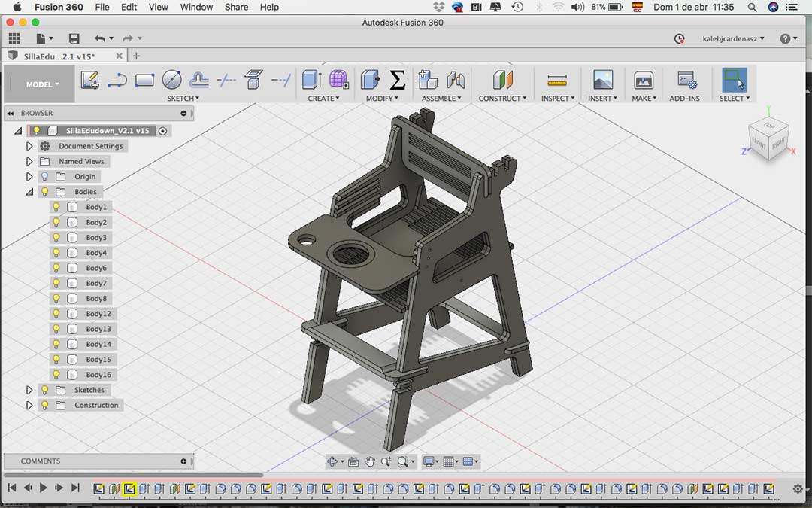Image resolution: width=812 pixels, height=508 pixels.
Task: Toggle visibility of Body12
Action: tap(56, 314)
